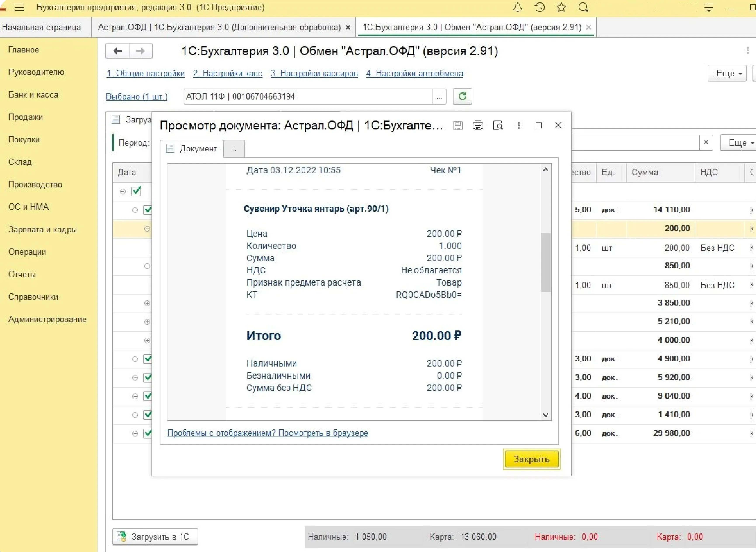Click document viewer scrollbar thumb
This screenshot has width=756, height=552.
click(x=545, y=262)
